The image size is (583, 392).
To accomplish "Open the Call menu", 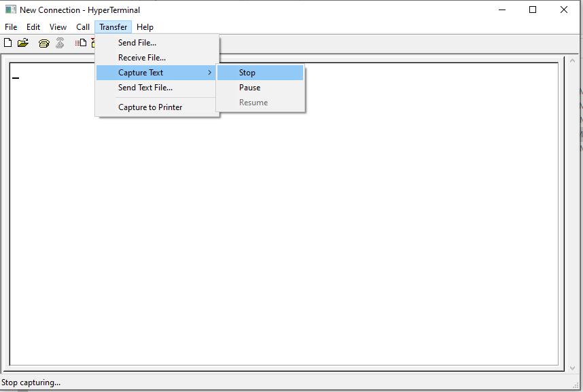I will pyautogui.click(x=82, y=26).
